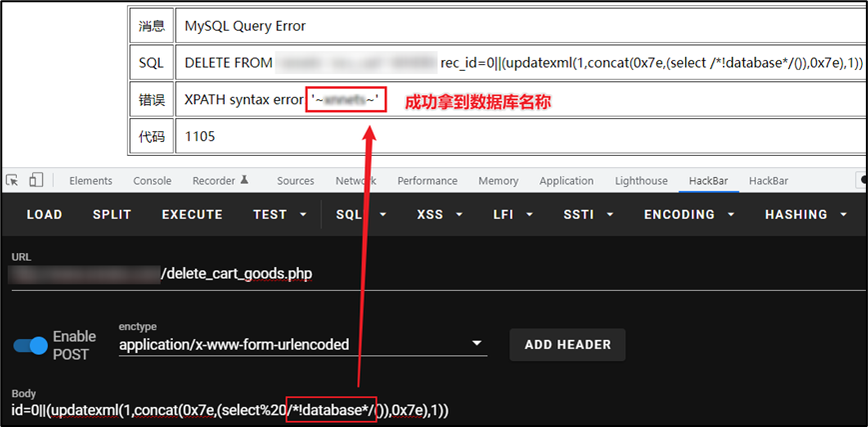This screenshot has width=868, height=427.
Task: Click the EXECUTE button
Action: 192,215
